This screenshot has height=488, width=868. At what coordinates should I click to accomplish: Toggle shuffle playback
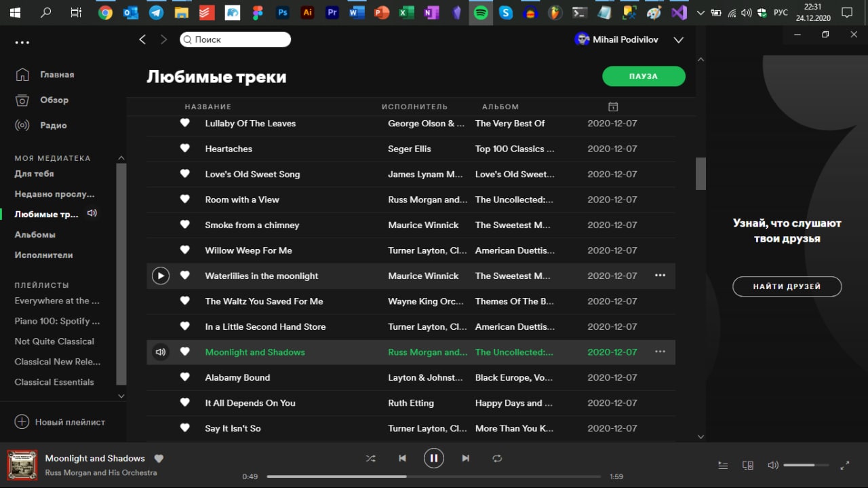(x=370, y=458)
